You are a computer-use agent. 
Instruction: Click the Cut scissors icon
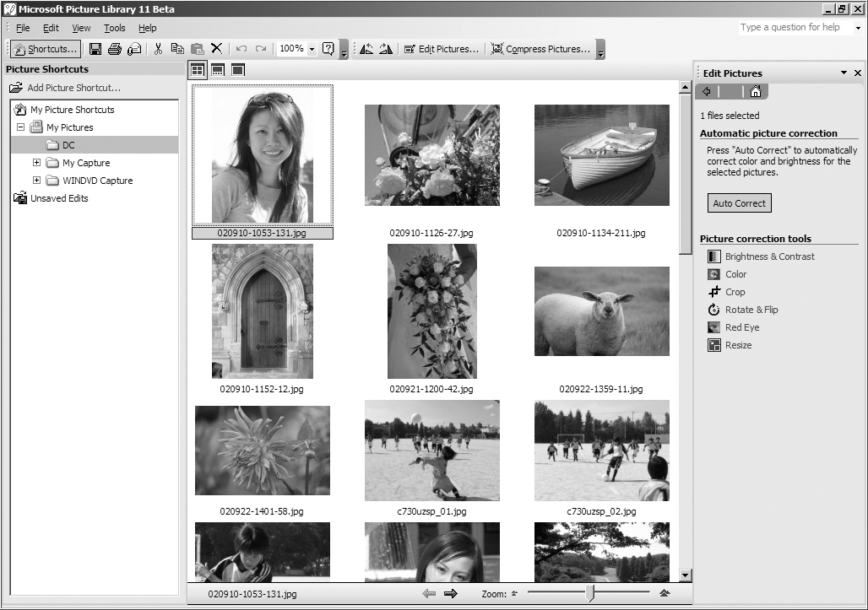coord(158,49)
